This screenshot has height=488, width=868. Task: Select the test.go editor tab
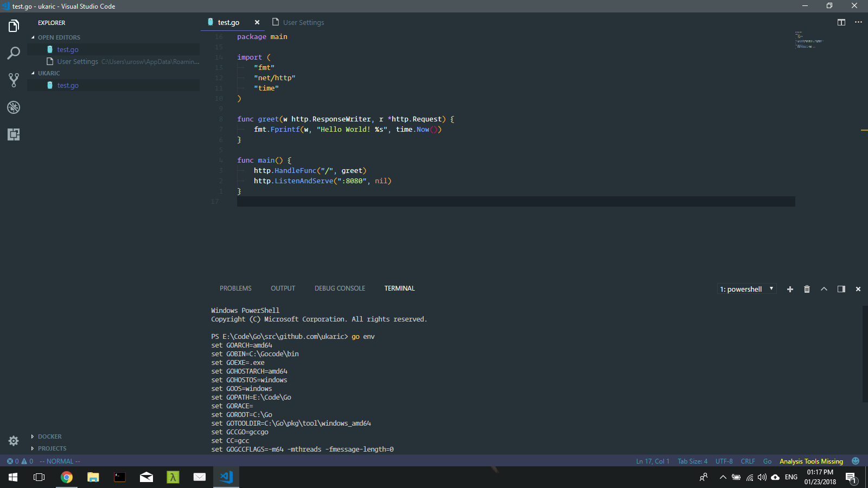pyautogui.click(x=228, y=22)
